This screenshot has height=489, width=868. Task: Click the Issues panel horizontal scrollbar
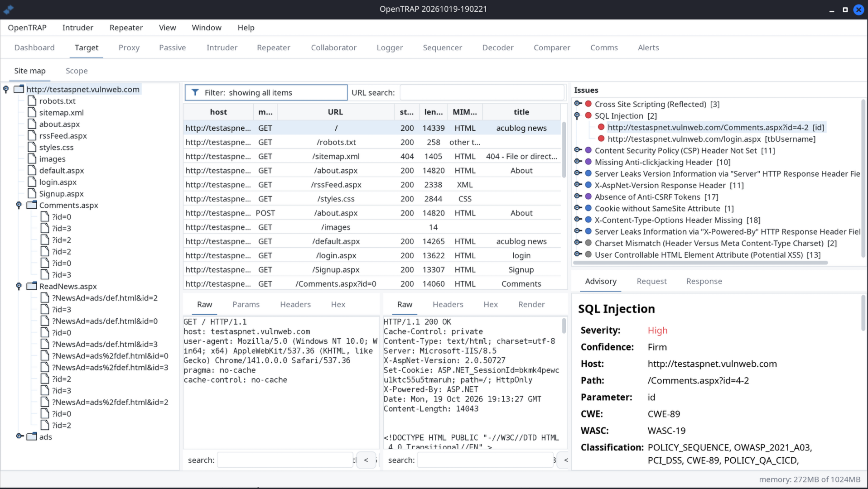pyautogui.click(x=700, y=263)
